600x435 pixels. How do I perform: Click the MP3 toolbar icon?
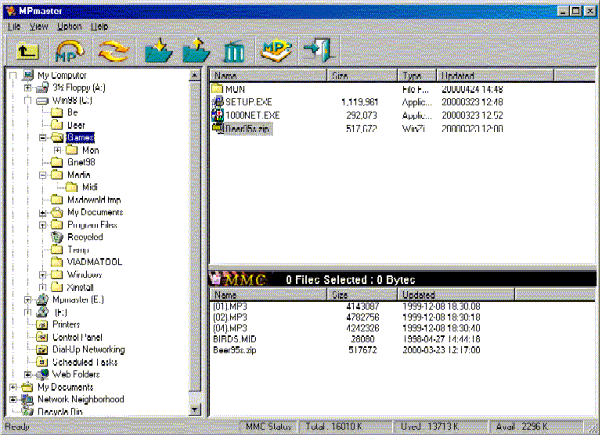tap(276, 49)
